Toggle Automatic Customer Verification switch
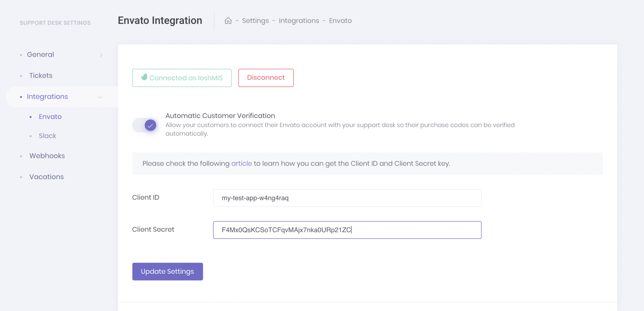Viewport: 644px width, 311px height. [x=145, y=125]
